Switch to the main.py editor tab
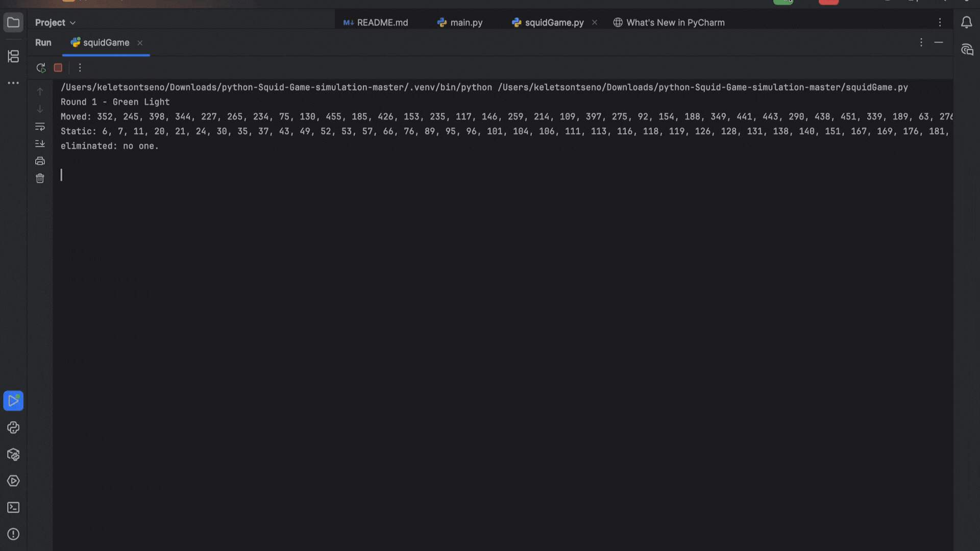 coord(460,22)
